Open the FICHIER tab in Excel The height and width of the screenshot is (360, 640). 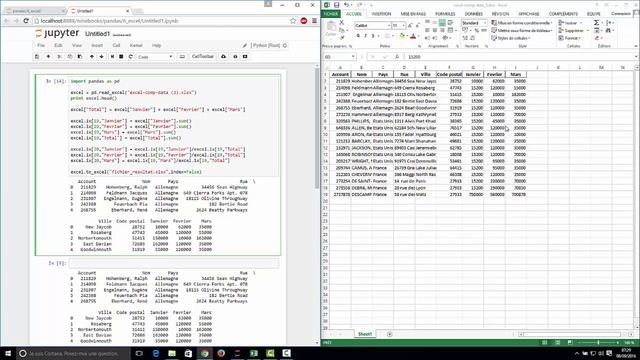[x=331, y=14]
